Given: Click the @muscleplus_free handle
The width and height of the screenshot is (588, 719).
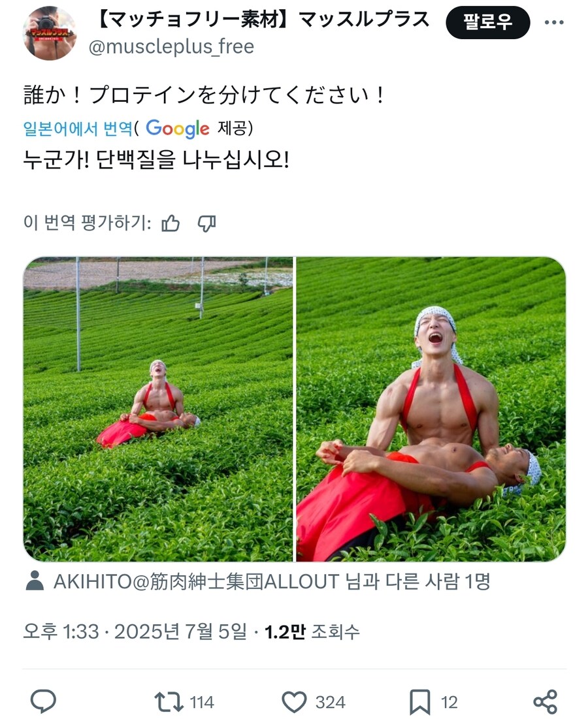Looking at the screenshot, I should pos(171,47).
